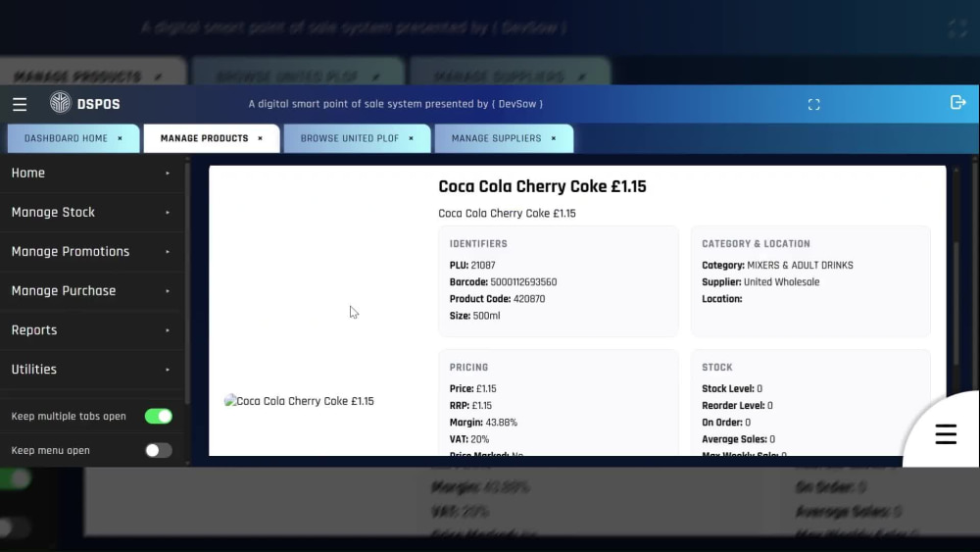Image resolution: width=980 pixels, height=552 pixels.
Task: Click the STOCK section header
Action: 717,368
